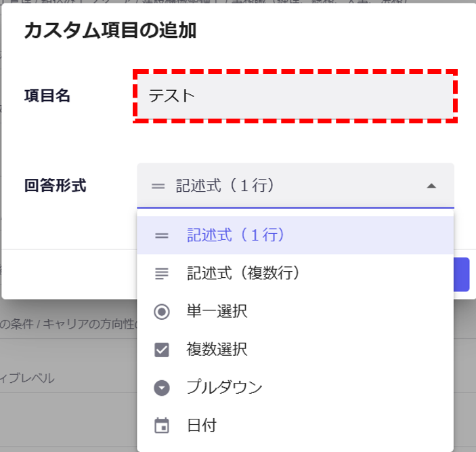
Task: Click the カスタム項目の追加 dialog title
Action: point(110,31)
